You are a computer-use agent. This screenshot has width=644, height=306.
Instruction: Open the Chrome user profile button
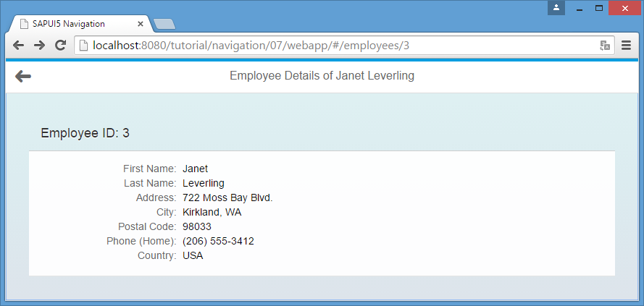[556, 8]
